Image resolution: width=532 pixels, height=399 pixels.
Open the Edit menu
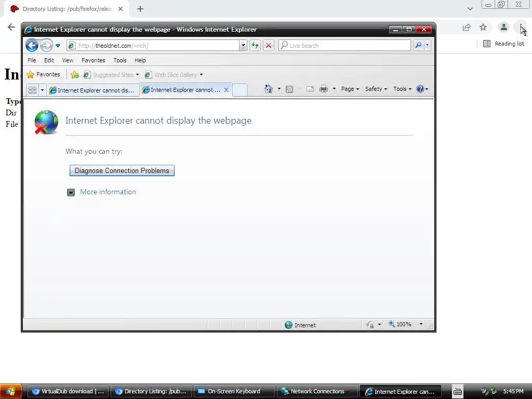point(49,60)
